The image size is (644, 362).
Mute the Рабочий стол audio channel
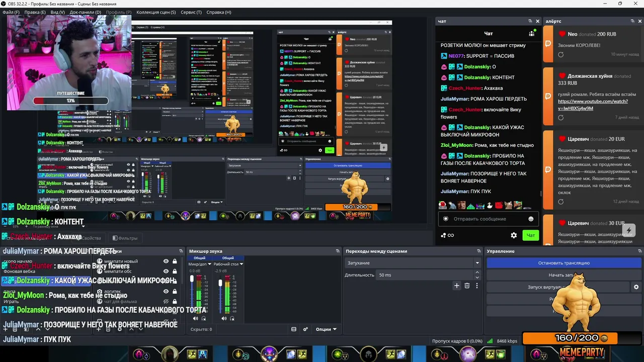224,318
